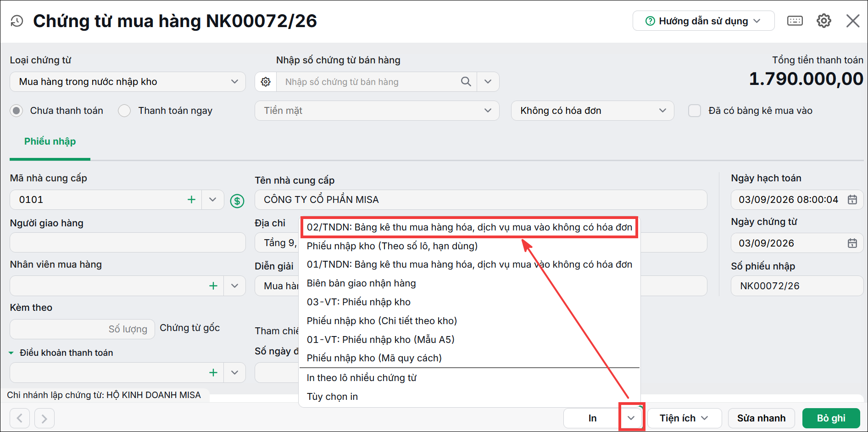Click into Người giao hàng field
The image size is (868, 432).
(128, 242)
